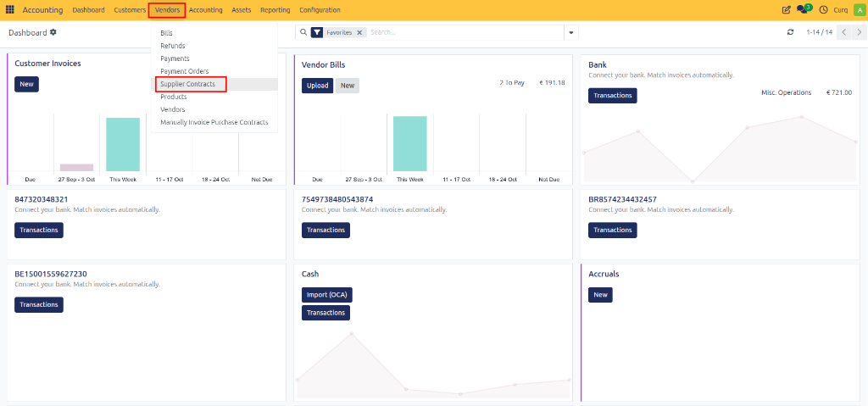Click Upload on Vendor Bills card
This screenshot has width=868, height=406.
coord(318,86)
